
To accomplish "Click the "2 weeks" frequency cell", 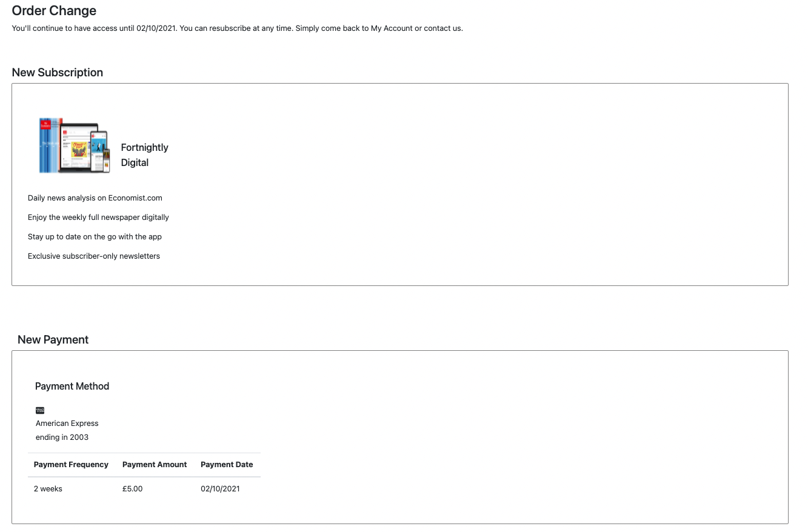I will (48, 489).
